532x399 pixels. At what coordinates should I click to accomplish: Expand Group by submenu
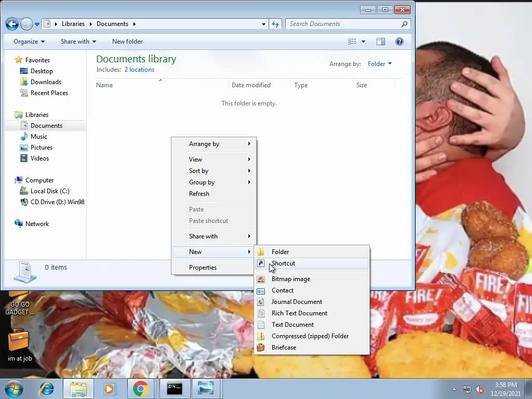214,182
